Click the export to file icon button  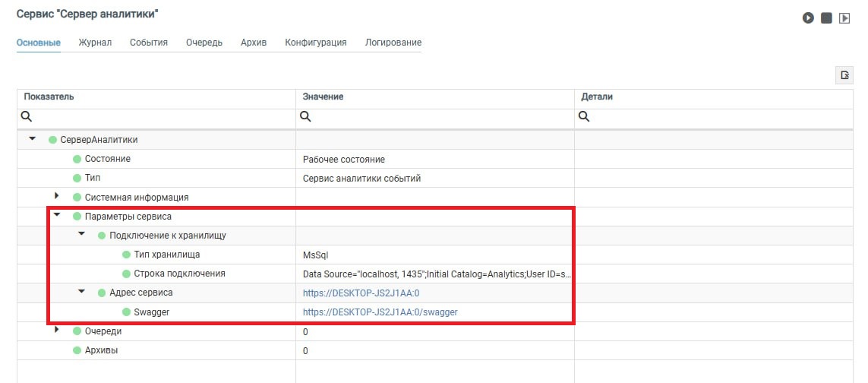click(x=843, y=74)
